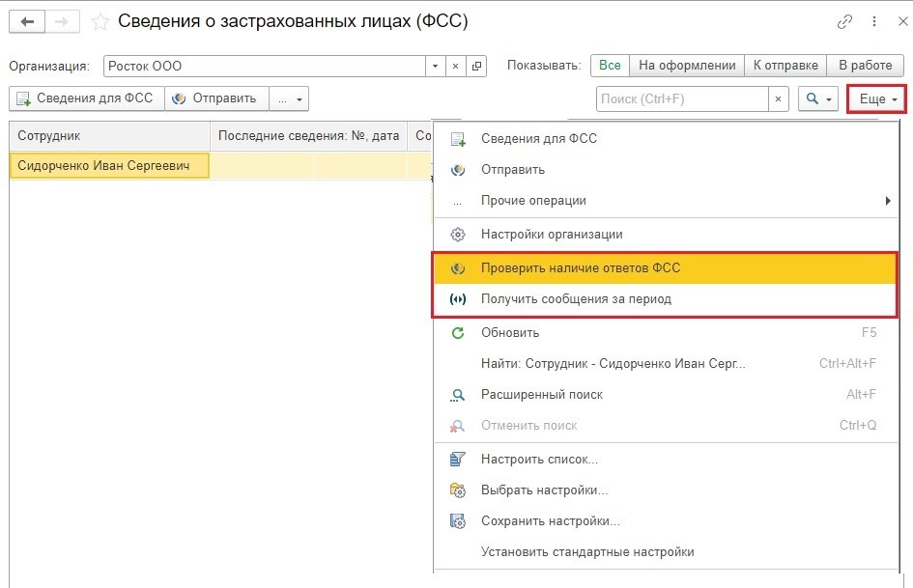Expand the 'Еще' dropdown menu
Viewport: 913px width, 588px height.
877,98
